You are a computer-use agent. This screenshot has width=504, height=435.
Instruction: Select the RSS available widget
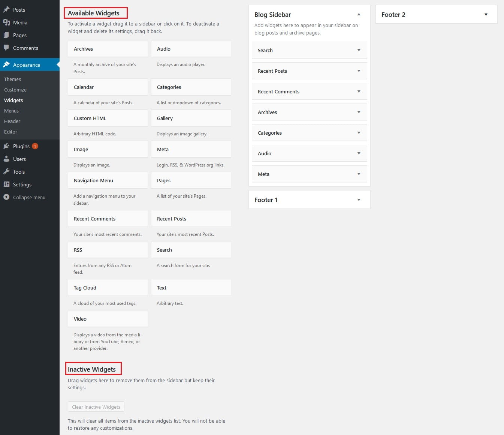[x=108, y=250]
